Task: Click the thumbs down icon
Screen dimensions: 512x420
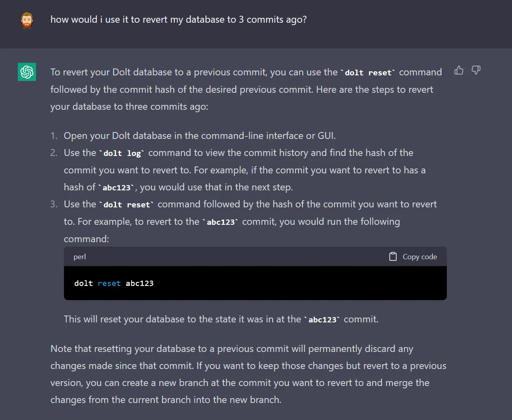Action: point(476,70)
